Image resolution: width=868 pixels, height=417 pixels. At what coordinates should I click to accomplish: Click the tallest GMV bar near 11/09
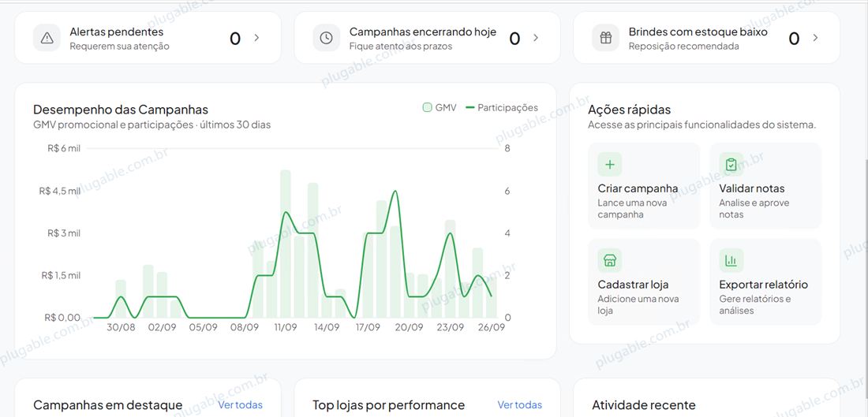286,244
